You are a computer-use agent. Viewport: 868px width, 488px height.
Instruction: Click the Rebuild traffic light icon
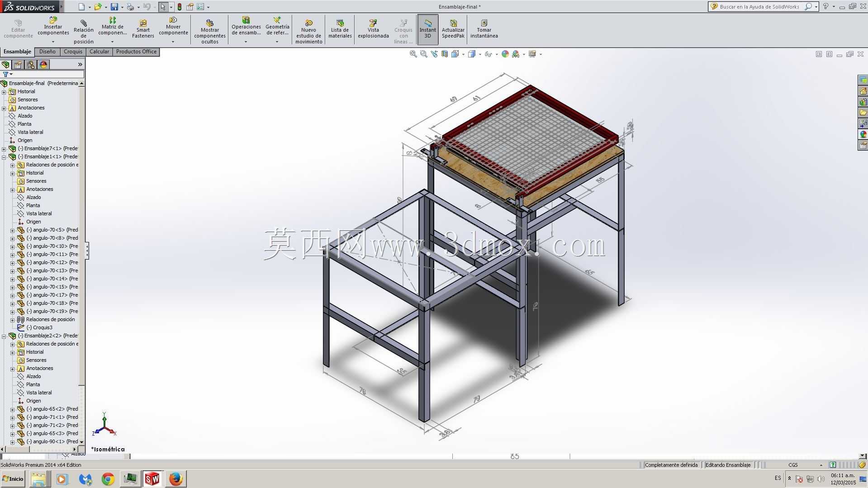180,7
